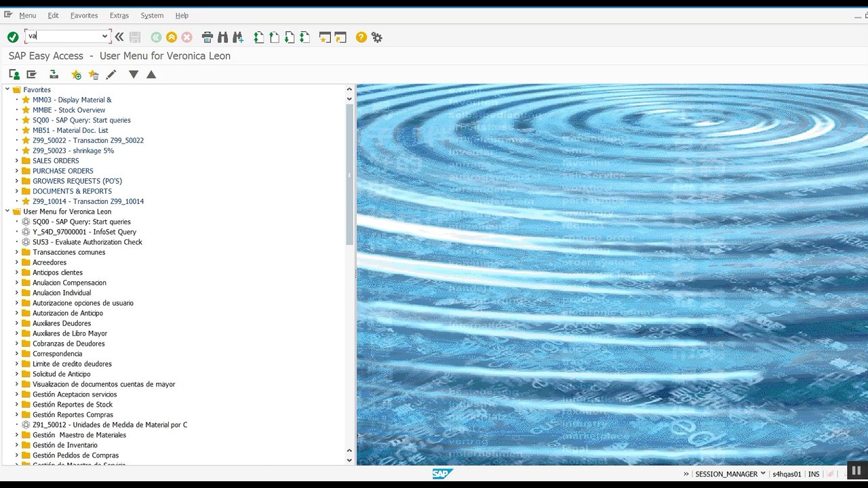Open the Help menu
The height and width of the screenshot is (488, 868).
coord(182,15)
